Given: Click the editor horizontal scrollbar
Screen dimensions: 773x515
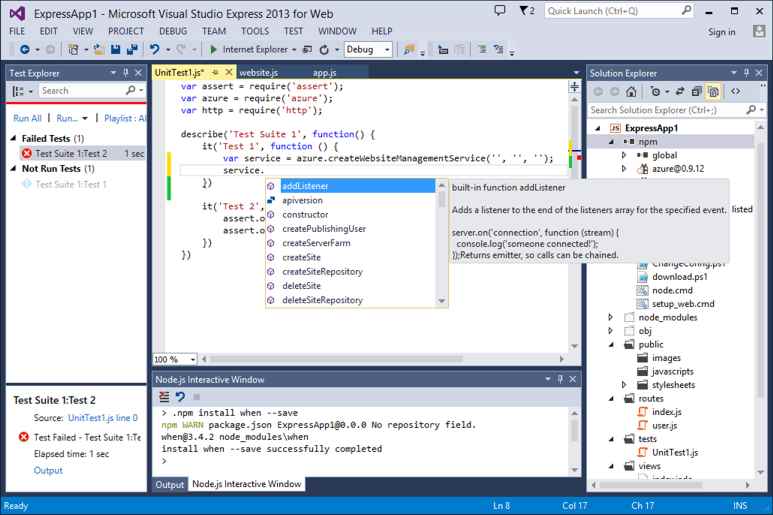Looking at the screenshot, I should point(335,359).
